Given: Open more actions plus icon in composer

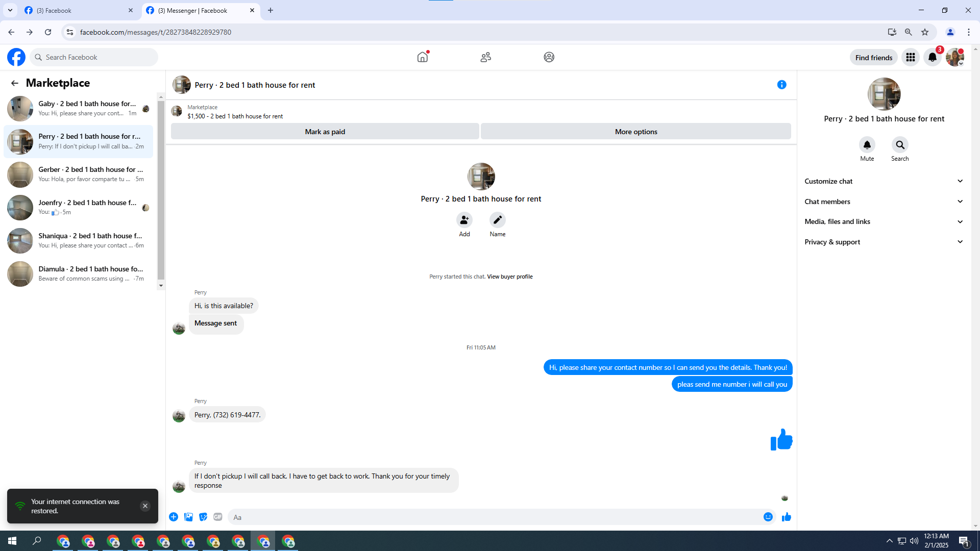Looking at the screenshot, I should tap(174, 517).
